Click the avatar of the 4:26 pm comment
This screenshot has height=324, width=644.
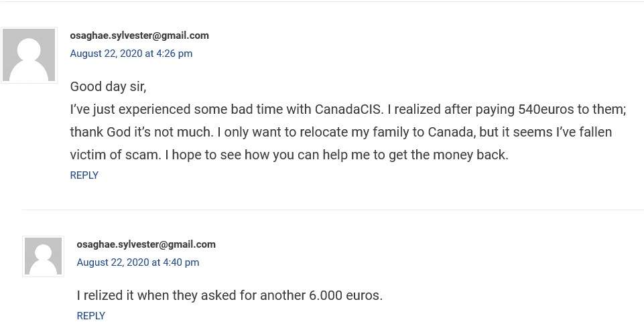click(29, 55)
